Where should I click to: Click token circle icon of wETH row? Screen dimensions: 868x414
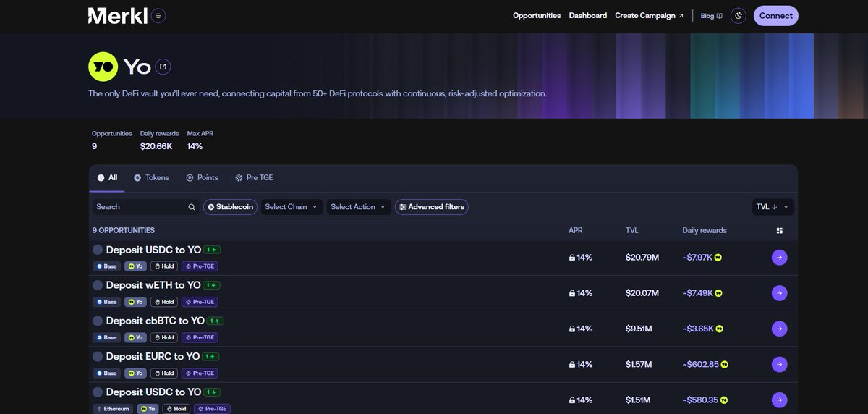[98, 285]
